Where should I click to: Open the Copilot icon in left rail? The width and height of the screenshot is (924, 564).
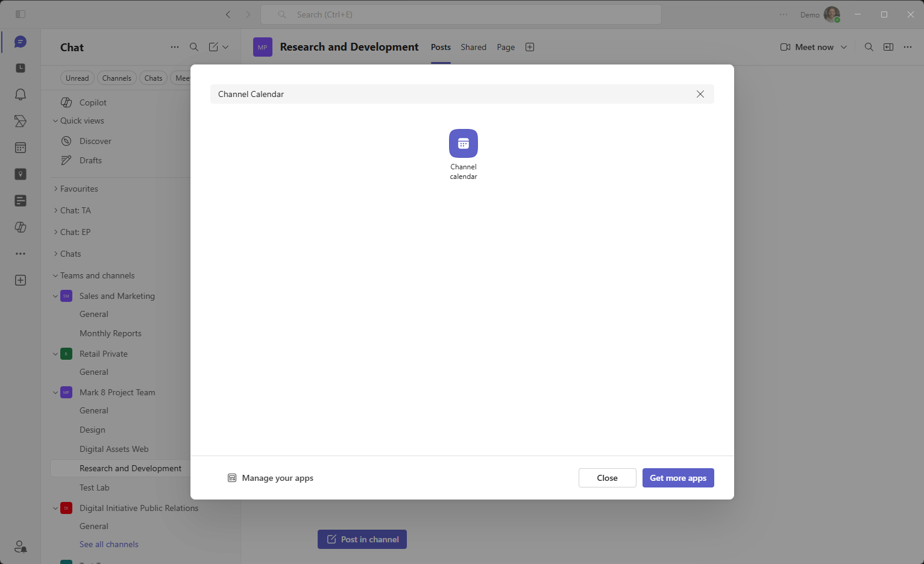pyautogui.click(x=20, y=227)
